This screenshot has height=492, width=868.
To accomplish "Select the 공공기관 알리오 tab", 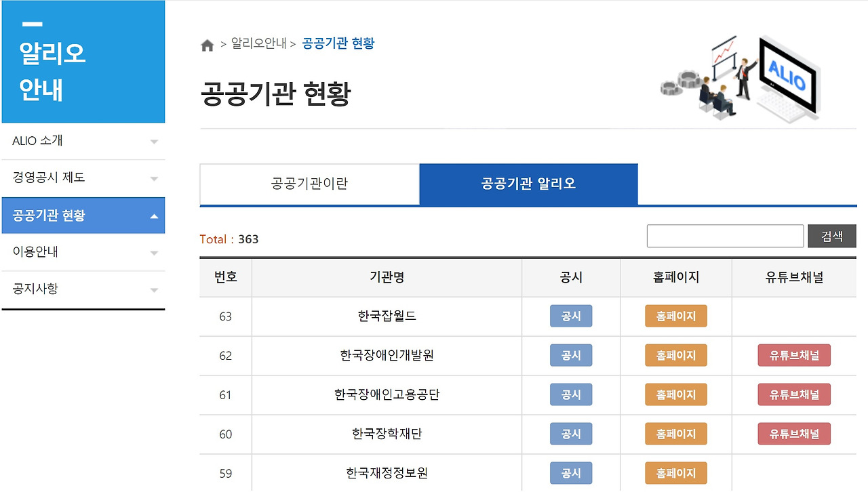I will pyautogui.click(x=529, y=184).
